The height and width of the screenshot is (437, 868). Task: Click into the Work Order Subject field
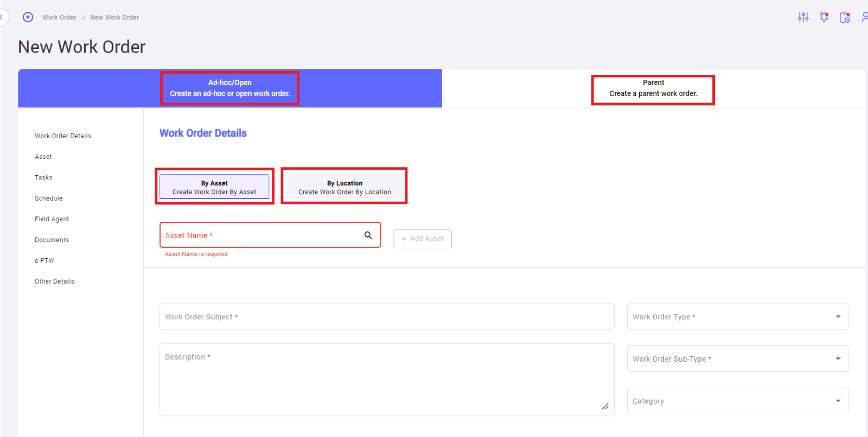click(387, 317)
